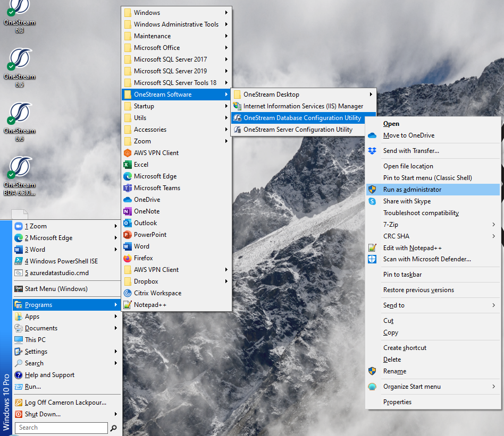Open the OneStream 6.5 desktop shortcut

pos(19,68)
